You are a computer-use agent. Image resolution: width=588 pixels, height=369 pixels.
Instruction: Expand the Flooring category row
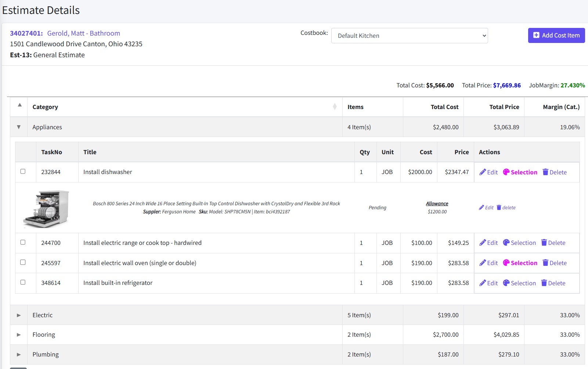19,335
